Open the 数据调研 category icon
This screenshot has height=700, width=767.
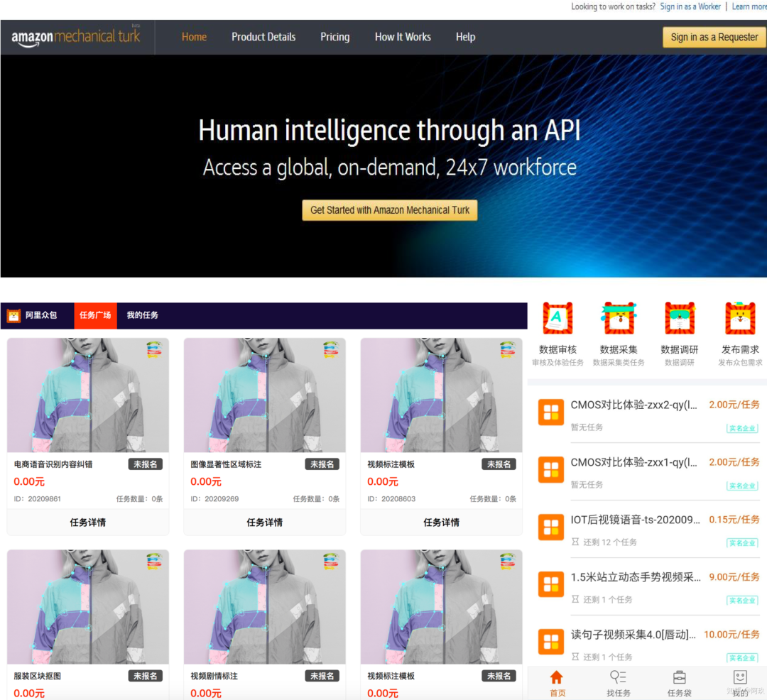680,319
